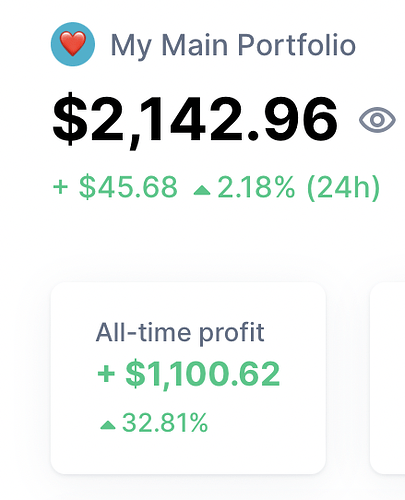Click the word profit in card heading
The image size is (405, 500).
point(232,333)
